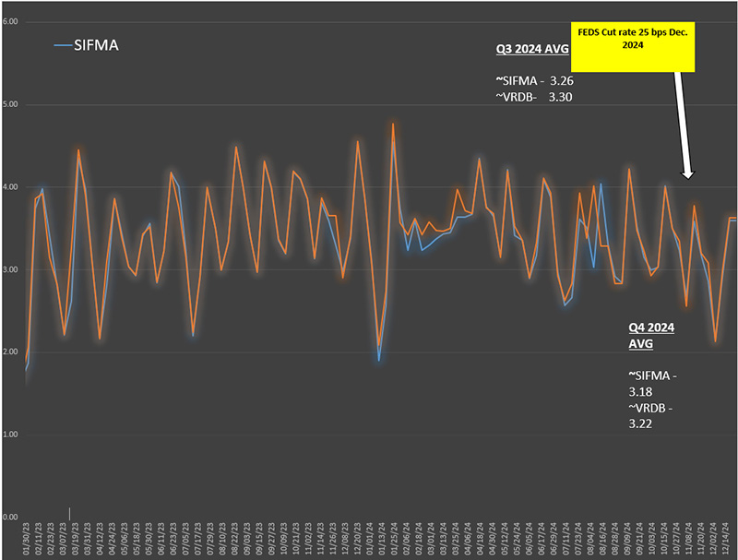Select the 3.00 y-axis label
This screenshot has width=738, height=560.
[10, 269]
